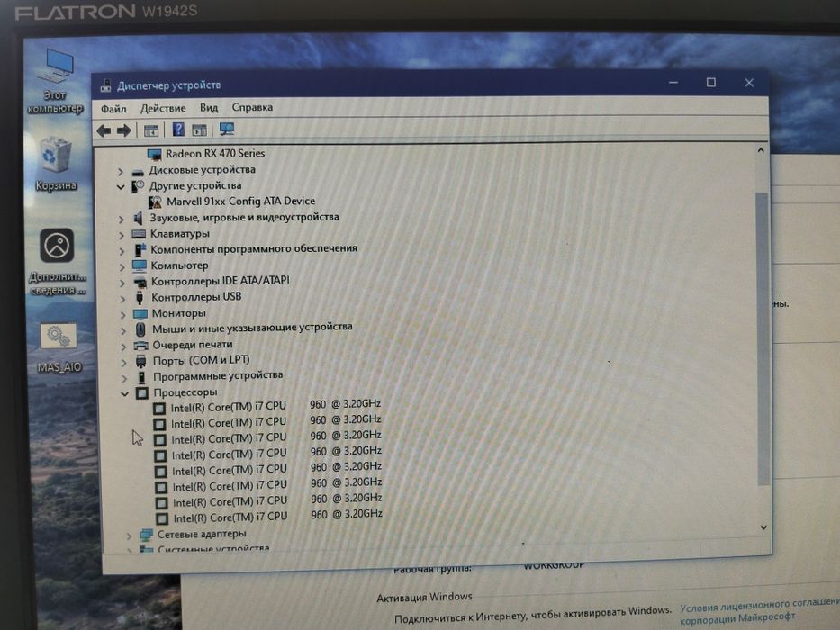Click the mouse devices icon
The width and height of the screenshot is (840, 630).
(x=140, y=329)
